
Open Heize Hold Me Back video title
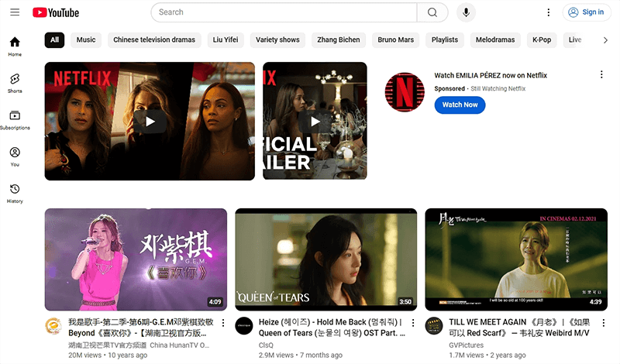pos(332,328)
